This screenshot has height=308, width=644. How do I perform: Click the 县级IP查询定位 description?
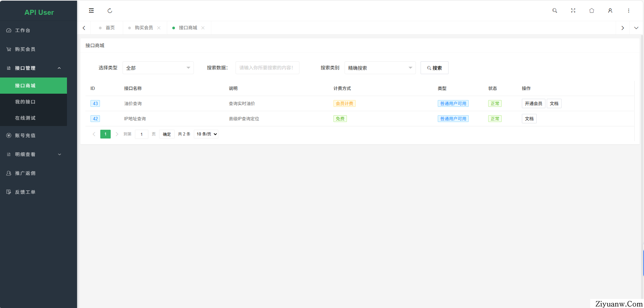coord(244,119)
